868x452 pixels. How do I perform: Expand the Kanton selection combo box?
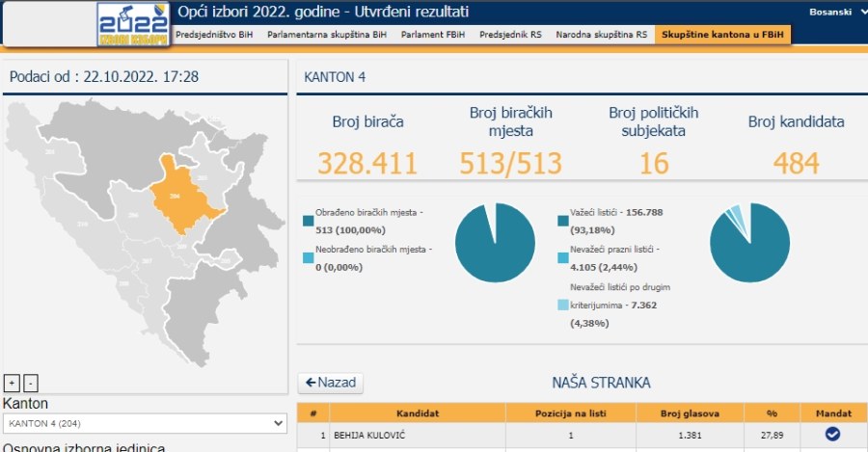coord(145,423)
